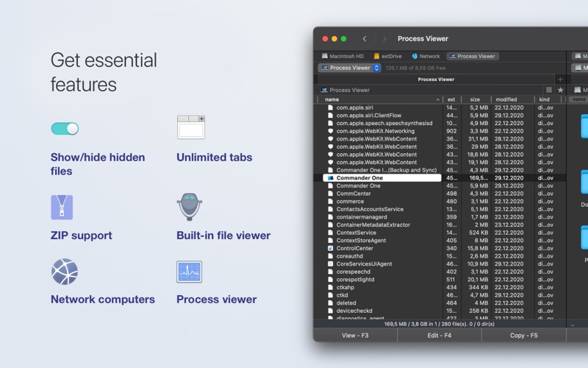Open the Network tab
The width and height of the screenshot is (588, 368).
[x=426, y=57]
